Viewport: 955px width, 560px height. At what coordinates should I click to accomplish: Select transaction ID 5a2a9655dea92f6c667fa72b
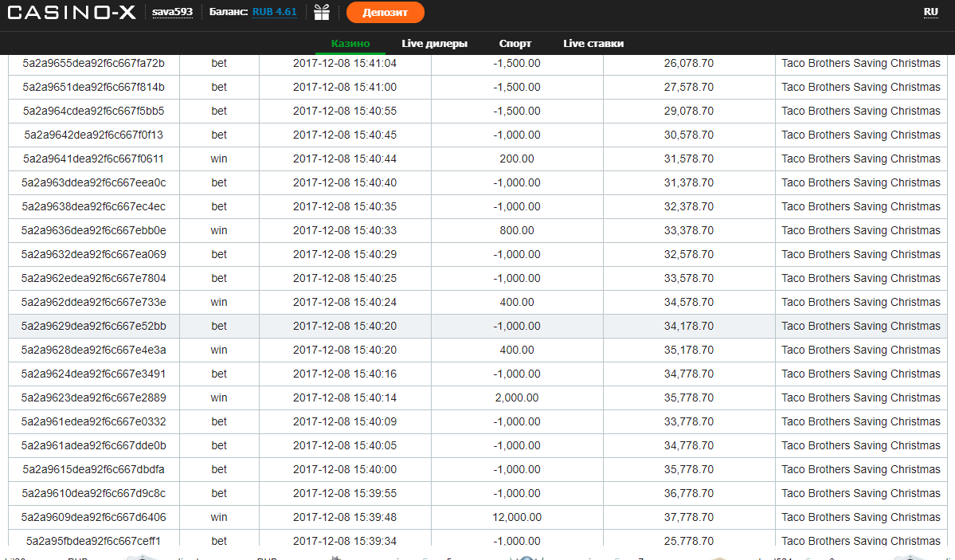click(94, 64)
